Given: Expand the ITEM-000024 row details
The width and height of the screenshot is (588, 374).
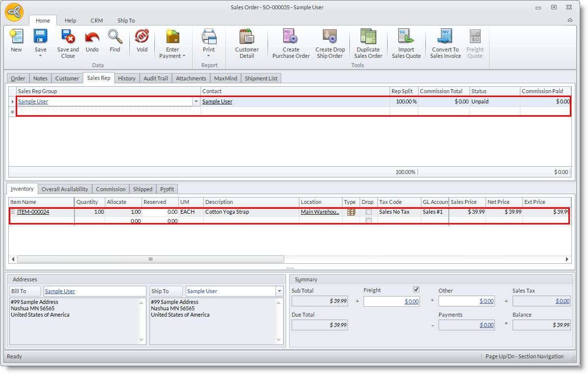Looking at the screenshot, I should click(12, 212).
